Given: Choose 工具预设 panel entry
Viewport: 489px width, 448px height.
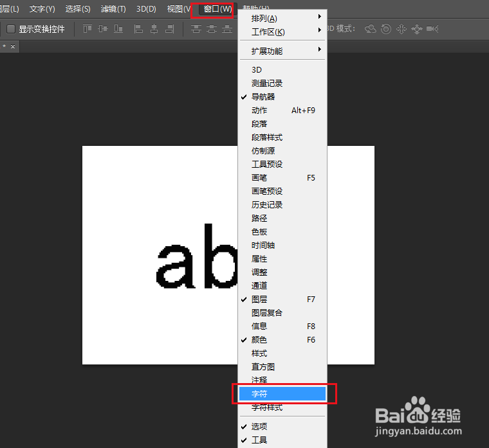Looking at the screenshot, I should click(x=282, y=164).
